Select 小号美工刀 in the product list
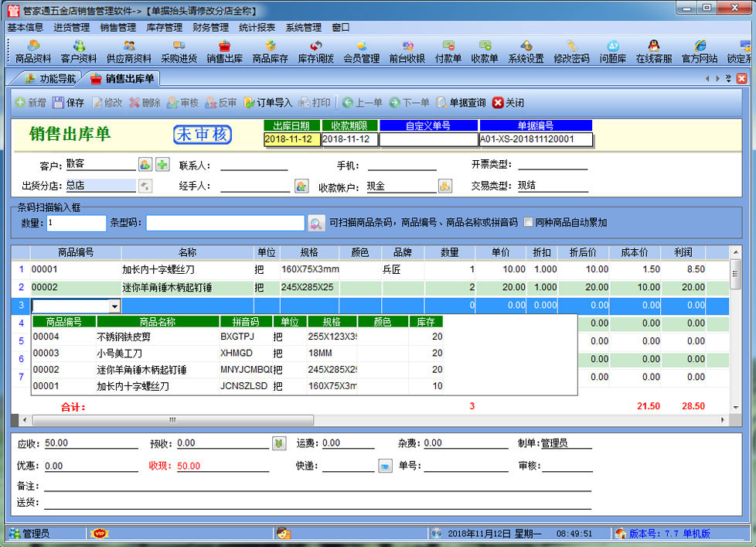The image size is (756, 547). pos(118,353)
